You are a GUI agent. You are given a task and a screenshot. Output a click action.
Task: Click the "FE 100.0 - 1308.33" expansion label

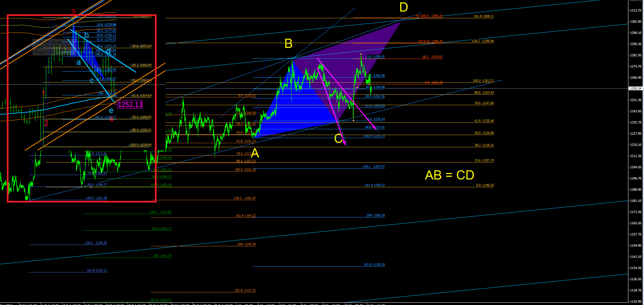(429, 16)
